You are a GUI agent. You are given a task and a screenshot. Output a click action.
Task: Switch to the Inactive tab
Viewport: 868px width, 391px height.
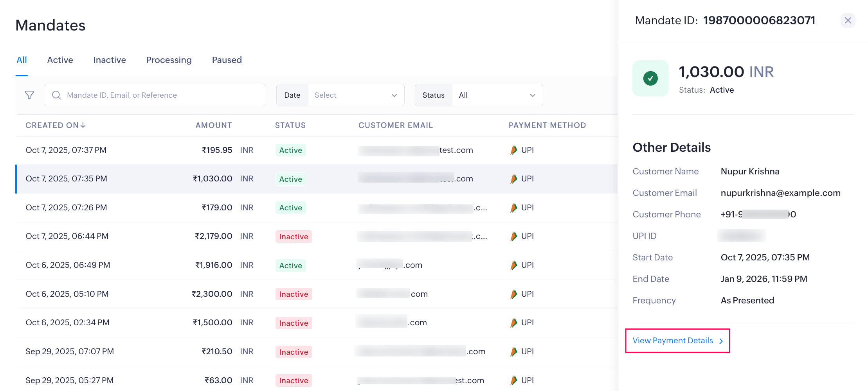pos(110,60)
